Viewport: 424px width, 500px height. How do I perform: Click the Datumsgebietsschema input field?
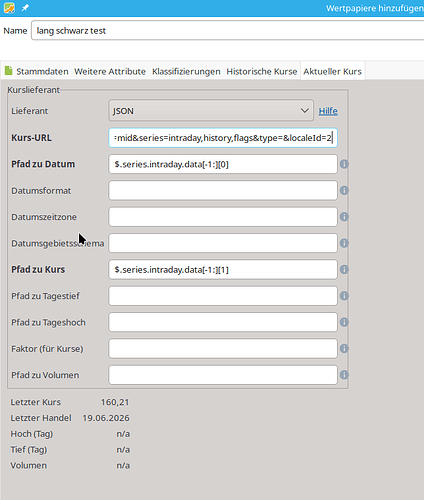click(223, 243)
